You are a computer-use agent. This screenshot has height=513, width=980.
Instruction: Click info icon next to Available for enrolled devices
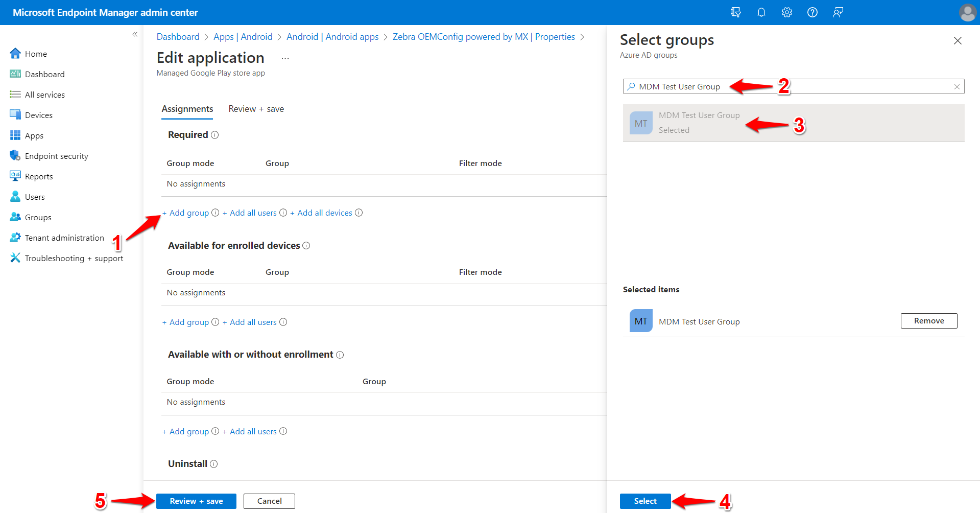pyautogui.click(x=306, y=246)
